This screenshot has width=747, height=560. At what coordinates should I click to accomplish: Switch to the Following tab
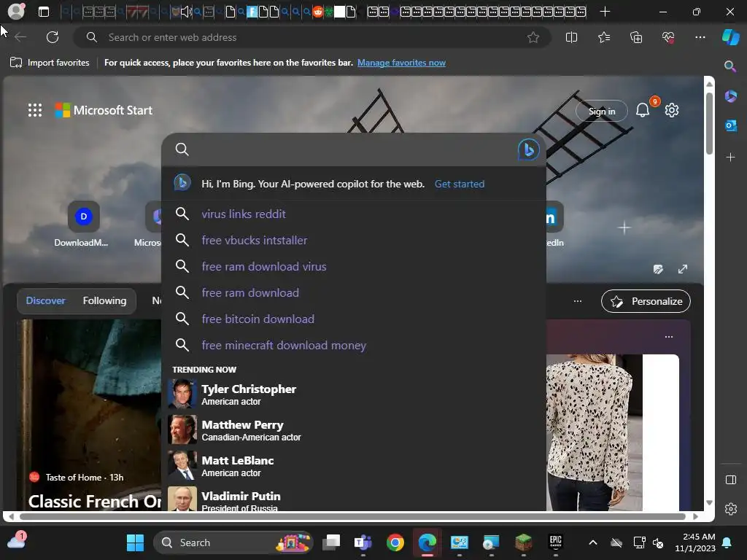pyautogui.click(x=105, y=300)
